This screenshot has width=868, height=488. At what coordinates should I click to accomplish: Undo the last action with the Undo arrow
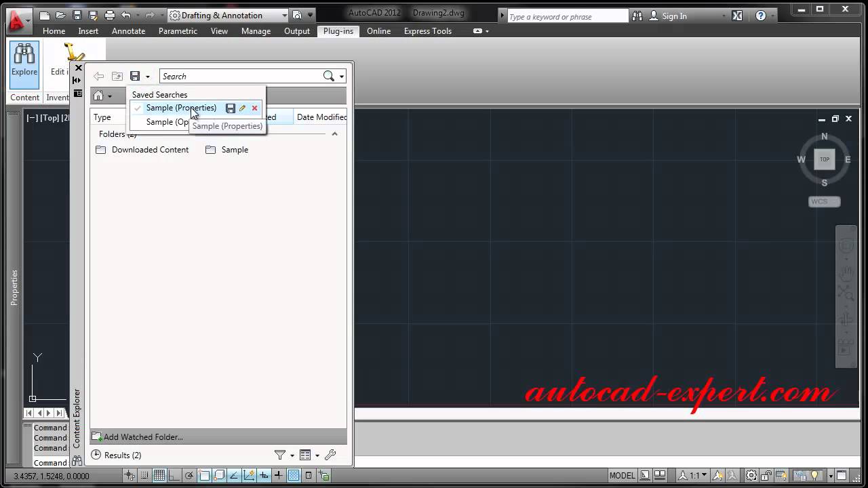[126, 15]
